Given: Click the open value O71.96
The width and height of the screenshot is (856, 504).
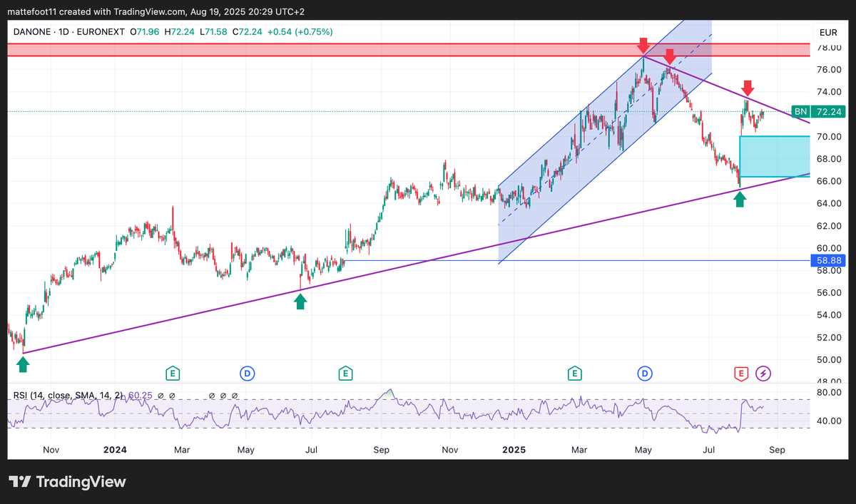Looking at the screenshot, I should pos(145,32).
